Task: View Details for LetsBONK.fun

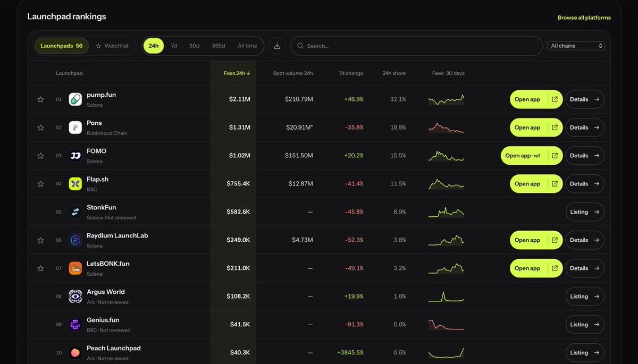Action: point(585,268)
